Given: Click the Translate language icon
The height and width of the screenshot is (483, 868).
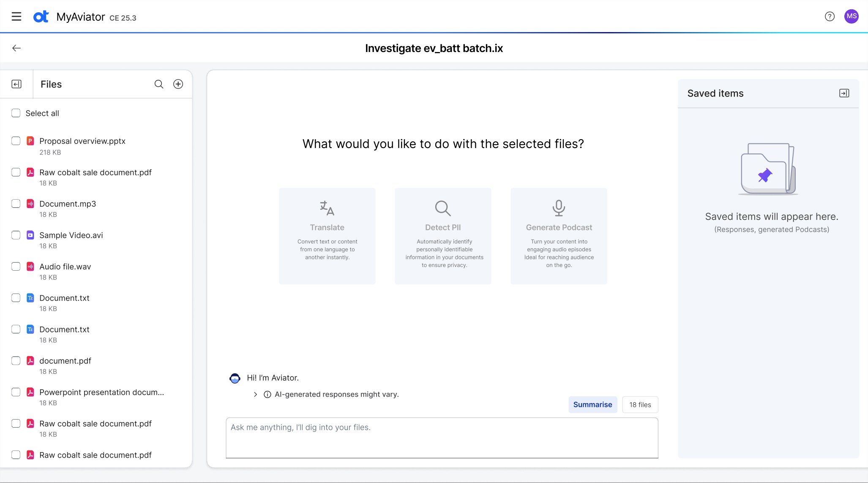Looking at the screenshot, I should pyautogui.click(x=327, y=208).
